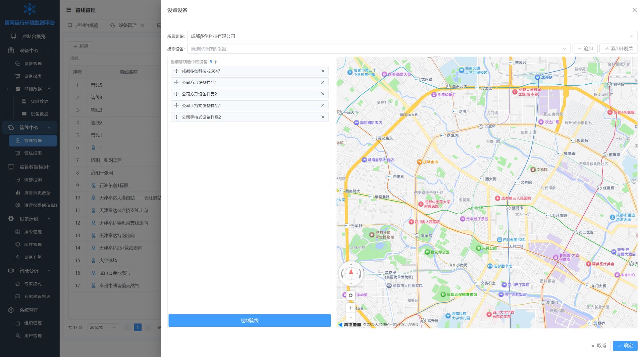The height and width of the screenshot is (357, 644).
Task: Open the 操作设备 device select dropdown
Action: 379,49
